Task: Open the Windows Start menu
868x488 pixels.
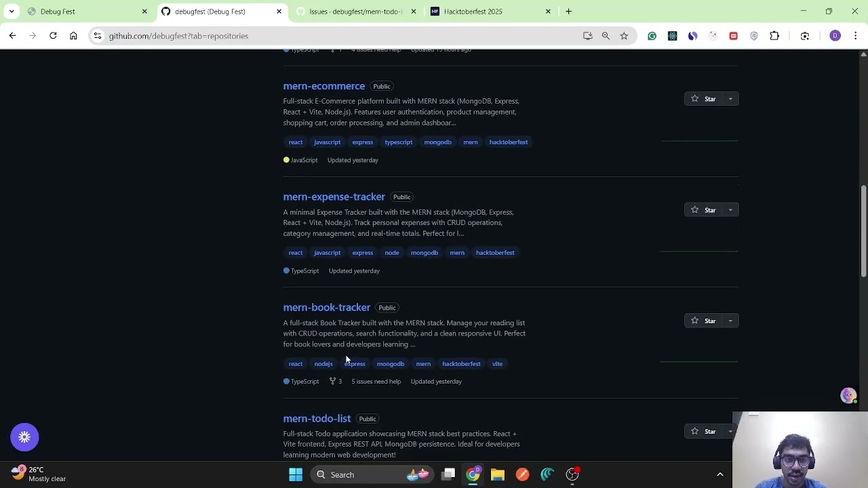Action: tap(296, 474)
